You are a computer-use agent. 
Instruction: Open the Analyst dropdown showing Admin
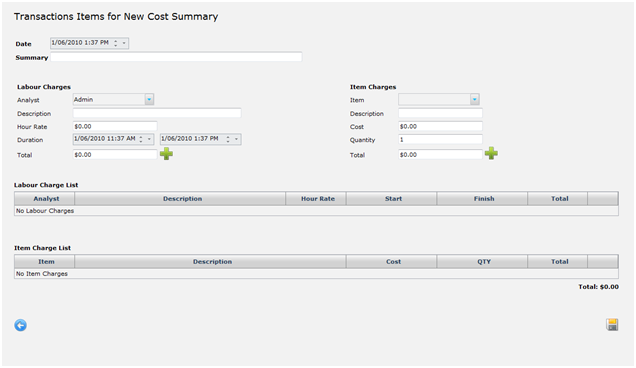coord(149,99)
